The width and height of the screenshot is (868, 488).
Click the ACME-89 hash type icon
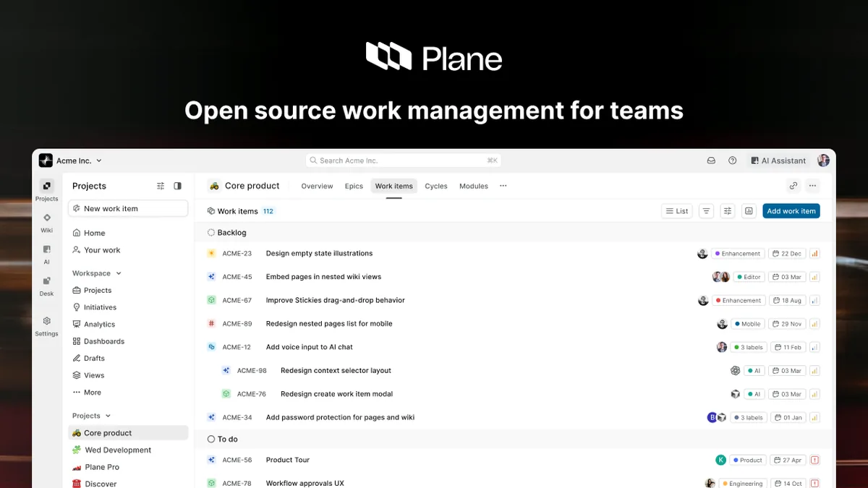[x=211, y=324]
